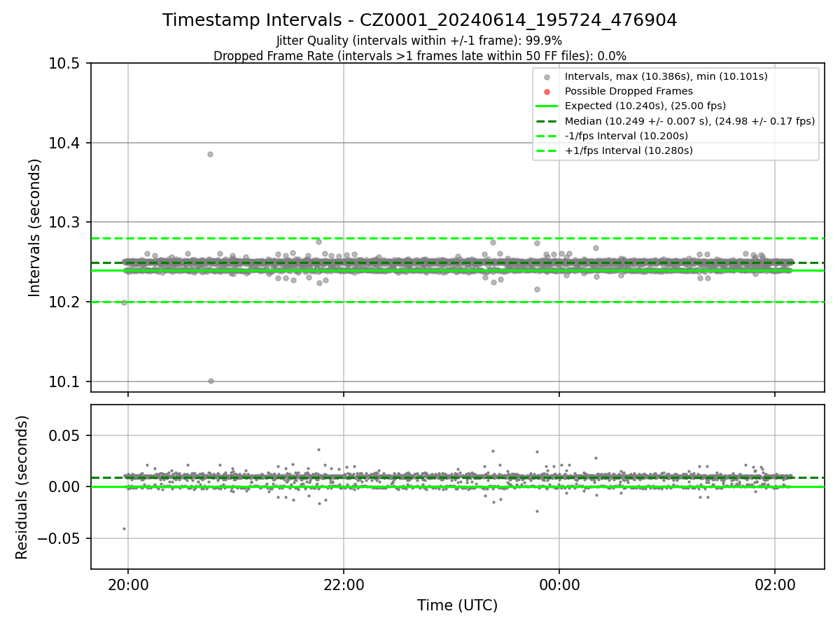Click the Time (UTC) x-axis label
Viewport: 840px width, 630px height.
pyautogui.click(x=457, y=605)
